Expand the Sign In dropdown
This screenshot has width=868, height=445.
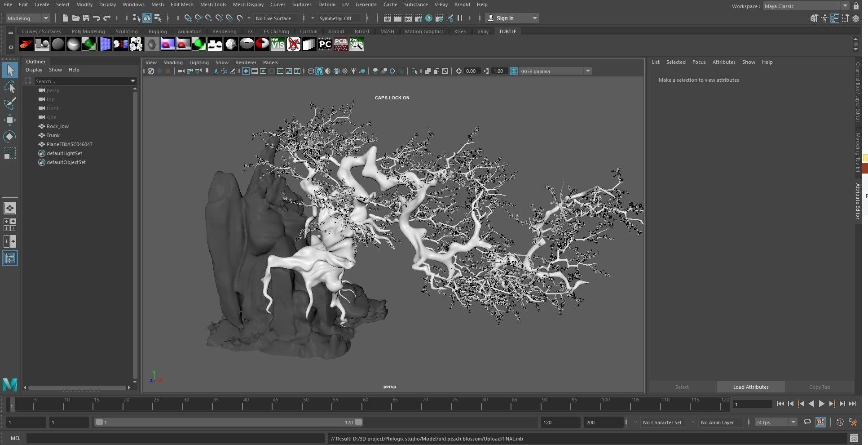coord(534,18)
